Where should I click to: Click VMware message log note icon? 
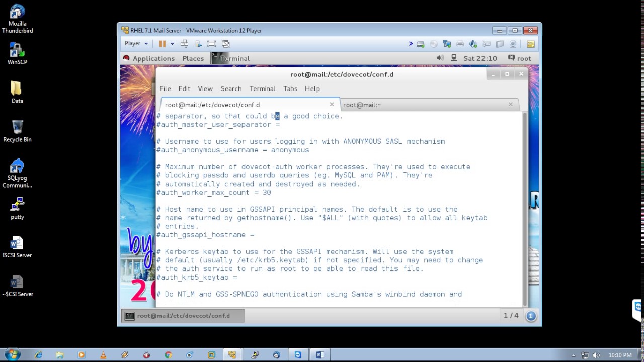coord(530,44)
